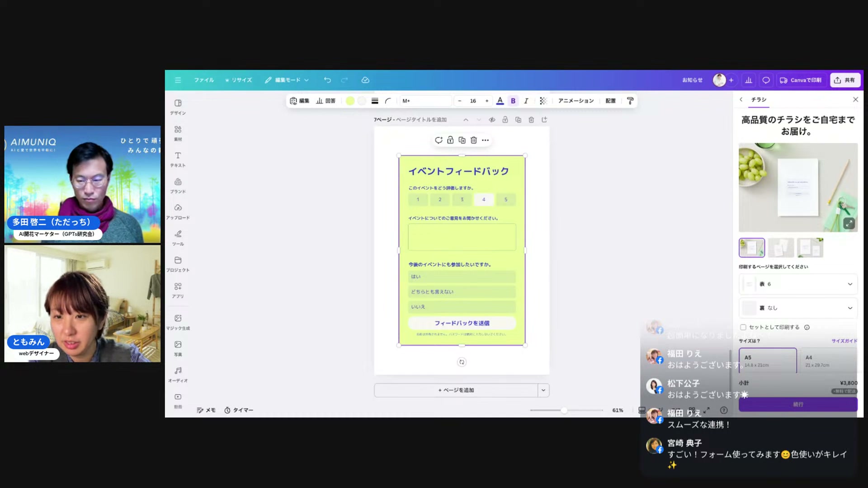The image size is (868, 488).
Task: Open the 素材 elements panel
Action: (x=178, y=133)
